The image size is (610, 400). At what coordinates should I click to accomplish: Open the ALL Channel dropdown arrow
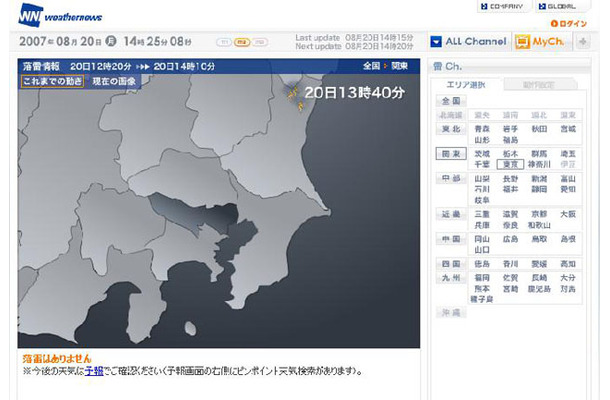tap(436, 42)
